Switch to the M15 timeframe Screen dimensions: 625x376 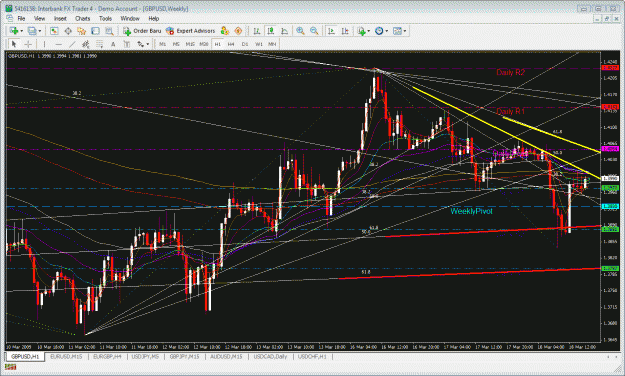tap(190, 44)
